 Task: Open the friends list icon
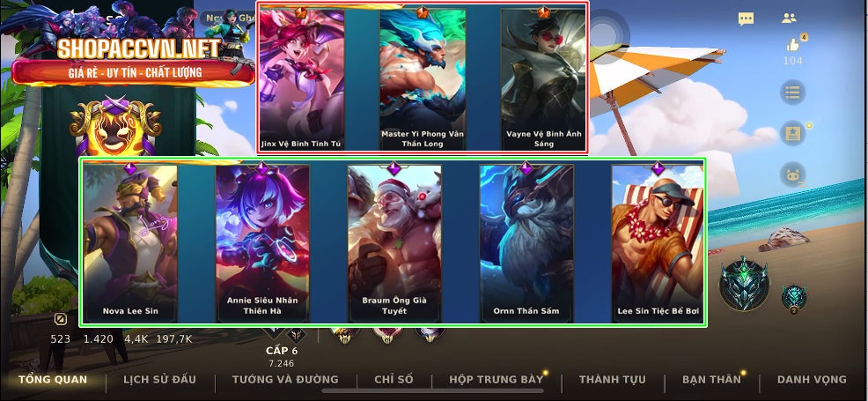pyautogui.click(x=789, y=19)
